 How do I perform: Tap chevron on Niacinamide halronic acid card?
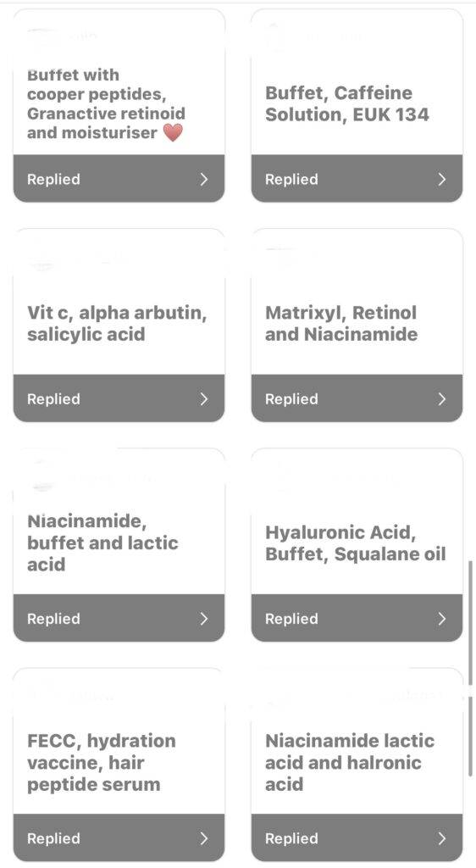(442, 838)
